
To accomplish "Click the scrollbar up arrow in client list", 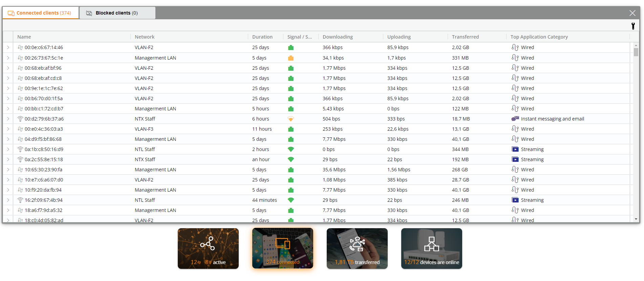I will (x=636, y=45).
